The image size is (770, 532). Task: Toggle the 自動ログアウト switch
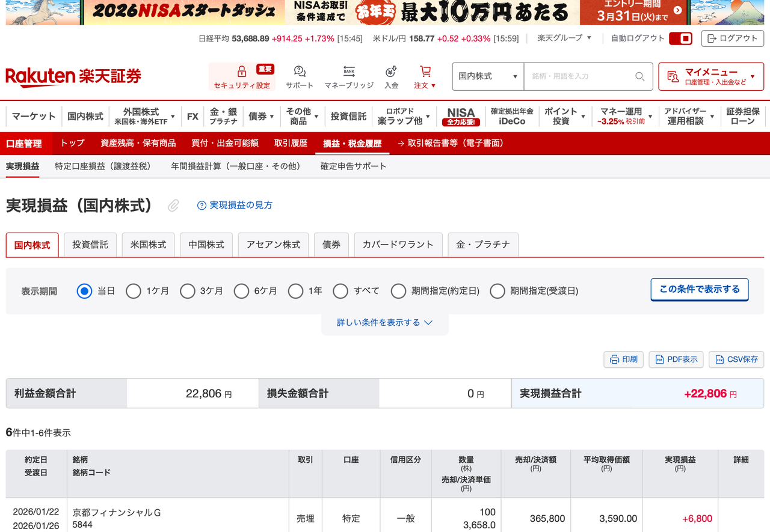[x=682, y=38]
